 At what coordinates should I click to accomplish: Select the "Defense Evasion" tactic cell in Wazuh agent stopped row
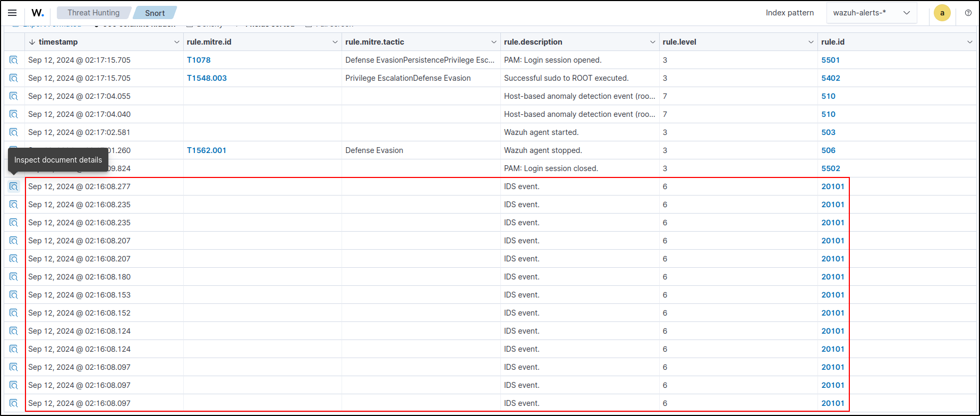(x=421, y=150)
